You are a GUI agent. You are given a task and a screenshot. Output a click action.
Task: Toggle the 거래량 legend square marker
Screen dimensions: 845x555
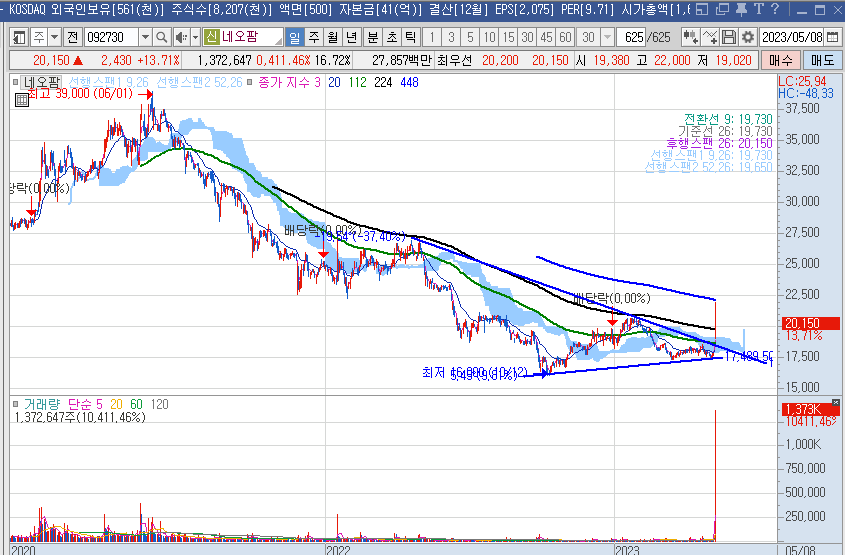16,404
